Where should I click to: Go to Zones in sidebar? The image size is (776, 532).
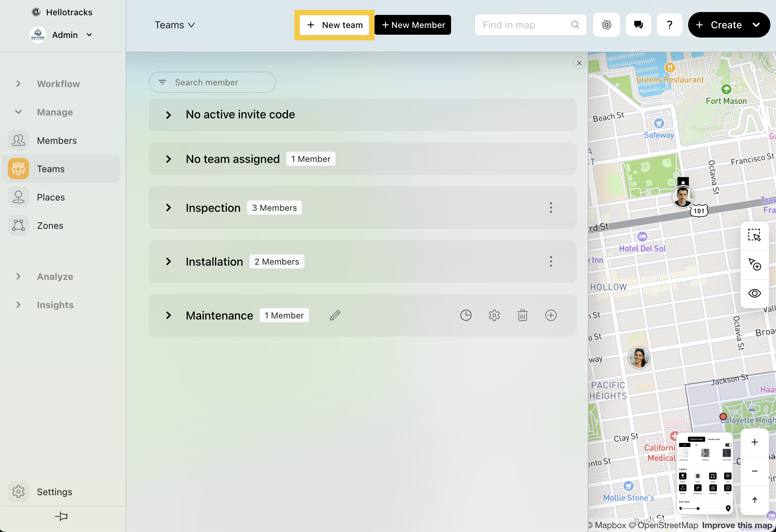(x=61, y=225)
